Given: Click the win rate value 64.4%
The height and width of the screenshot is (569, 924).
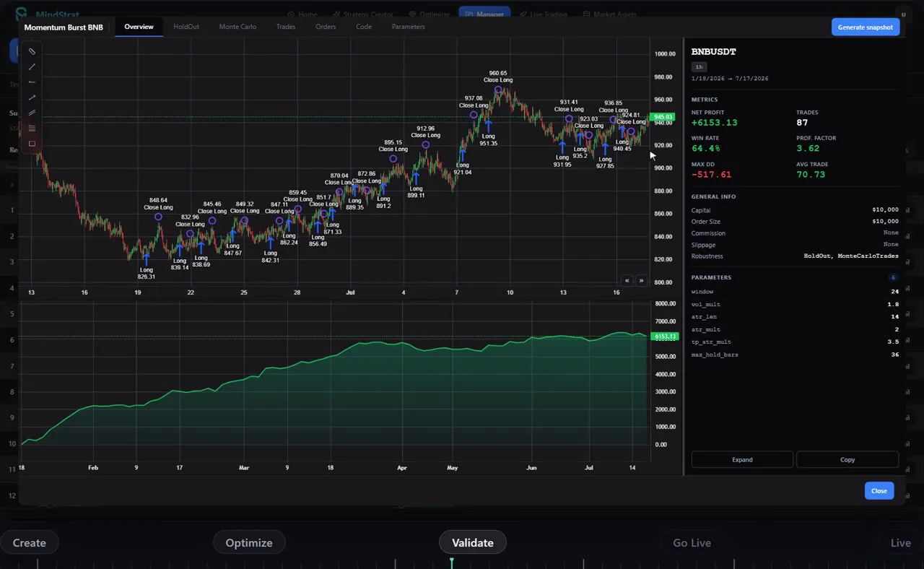Looking at the screenshot, I should tap(705, 149).
